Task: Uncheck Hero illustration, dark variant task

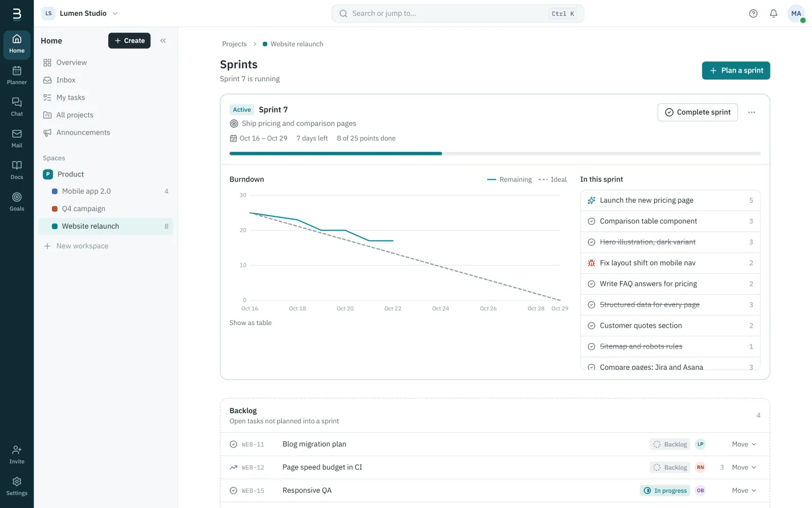Action: click(591, 242)
